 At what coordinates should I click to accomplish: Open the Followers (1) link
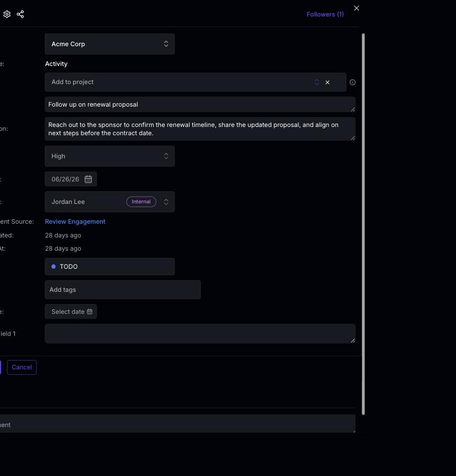pos(325,14)
